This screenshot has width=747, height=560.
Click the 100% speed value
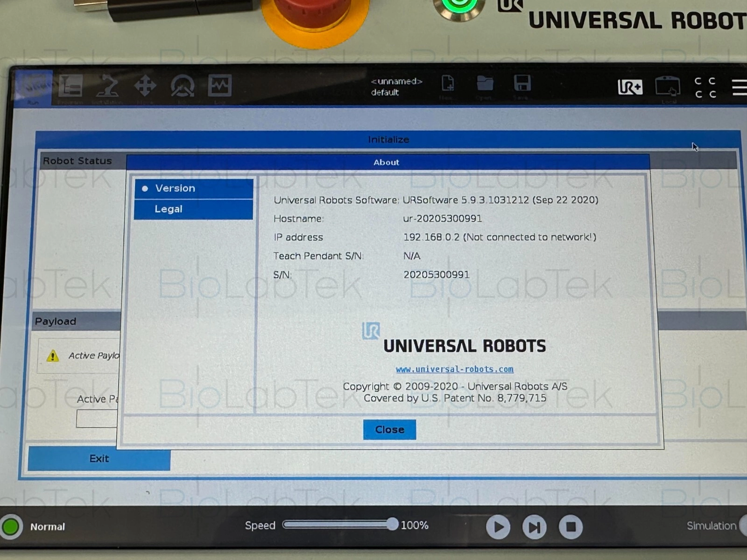click(x=415, y=525)
